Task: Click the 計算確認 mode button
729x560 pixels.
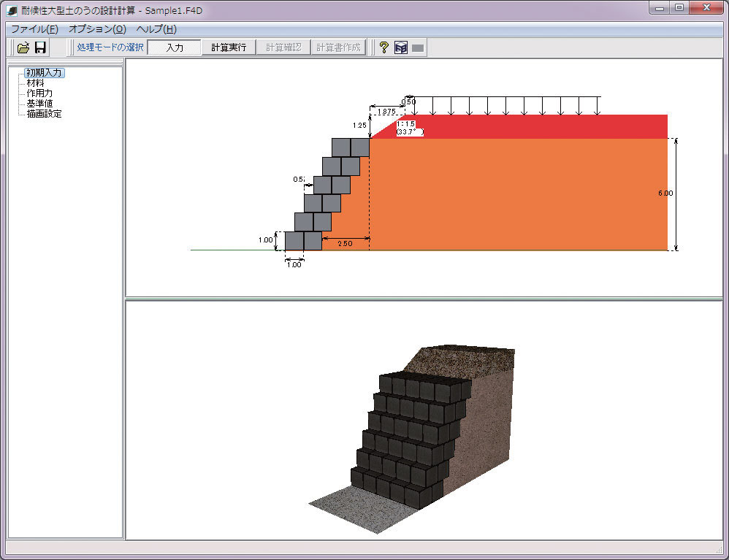Action: click(283, 47)
